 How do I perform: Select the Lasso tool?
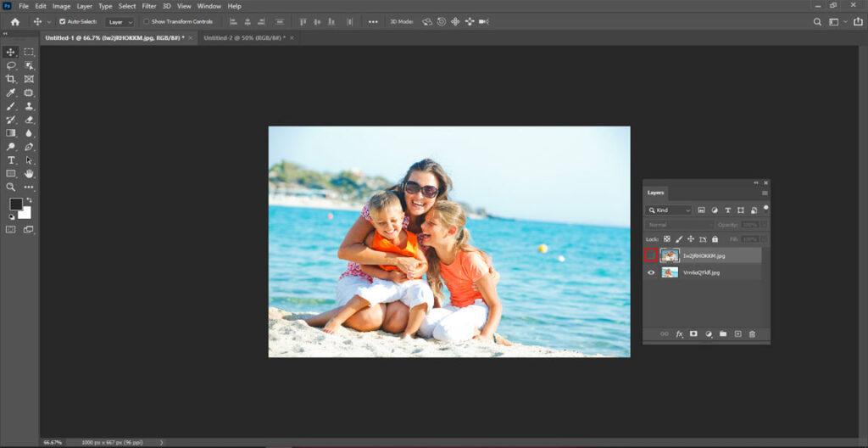pos(10,65)
